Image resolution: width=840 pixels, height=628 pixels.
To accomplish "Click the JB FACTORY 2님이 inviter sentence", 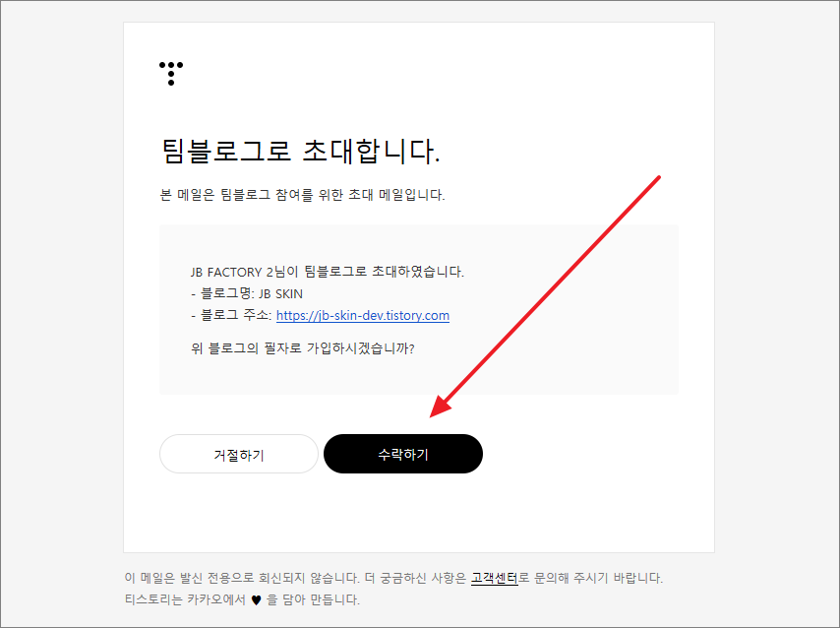I will click(x=328, y=272).
